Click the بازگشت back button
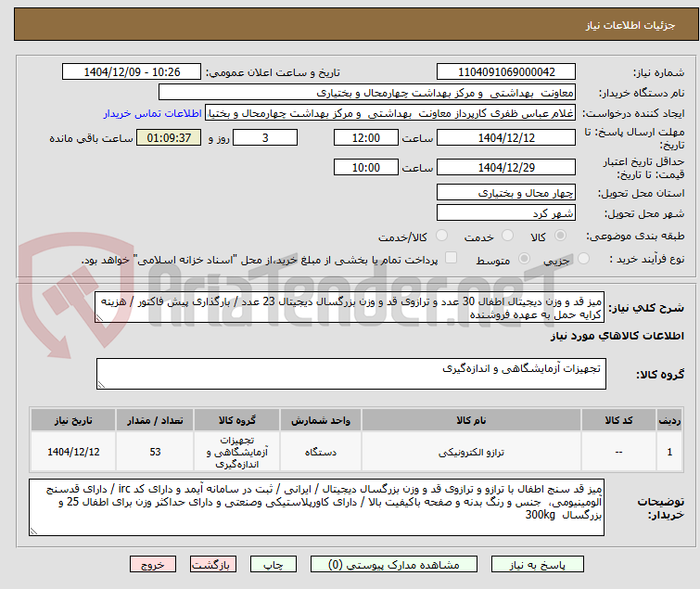The width and height of the screenshot is (700, 589). pyautogui.click(x=212, y=565)
